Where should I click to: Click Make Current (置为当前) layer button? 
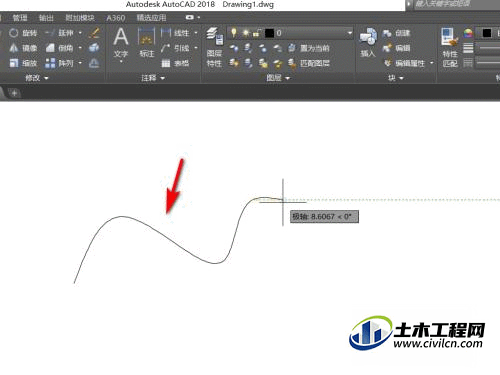click(309, 48)
